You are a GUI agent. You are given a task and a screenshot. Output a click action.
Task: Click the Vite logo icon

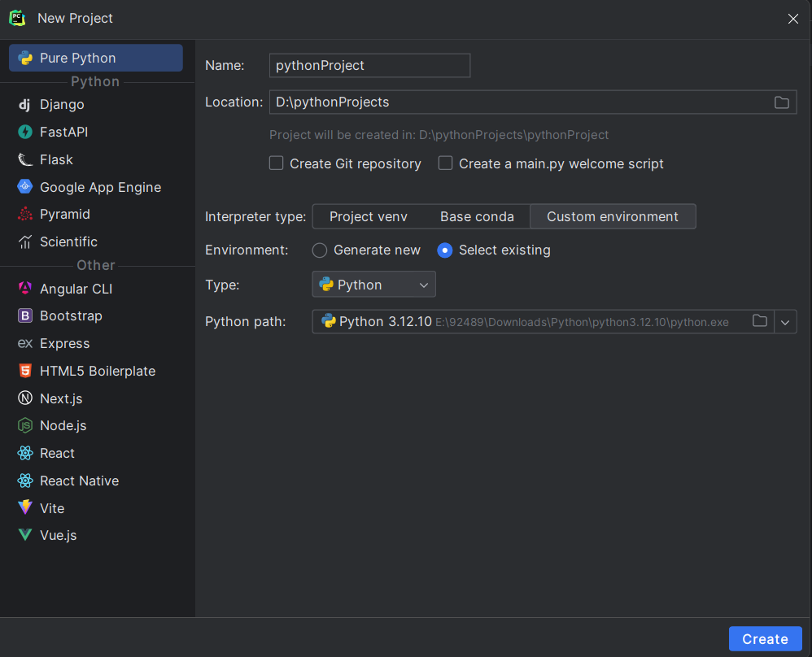[x=25, y=508]
